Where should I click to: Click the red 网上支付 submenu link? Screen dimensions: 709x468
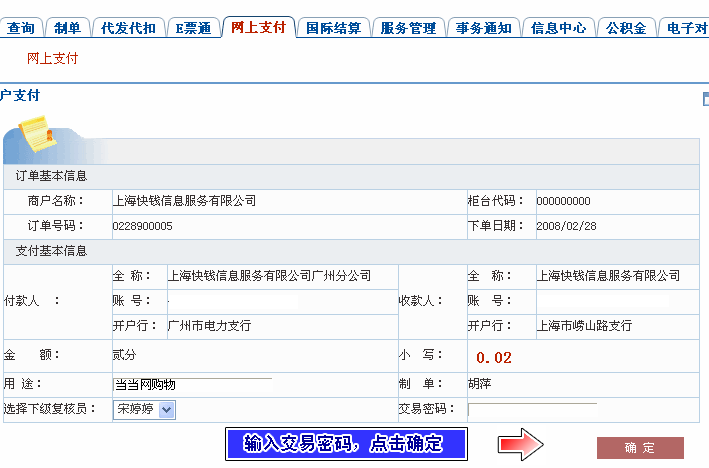pyautogui.click(x=52, y=59)
